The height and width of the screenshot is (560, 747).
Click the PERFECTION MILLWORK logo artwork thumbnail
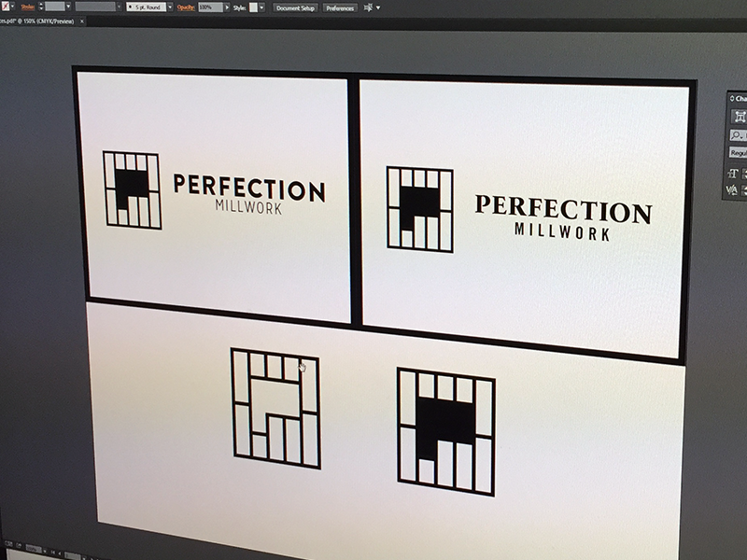215,187
